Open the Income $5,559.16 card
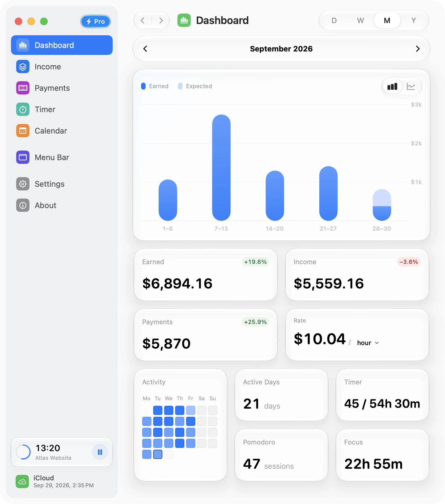 (x=357, y=275)
